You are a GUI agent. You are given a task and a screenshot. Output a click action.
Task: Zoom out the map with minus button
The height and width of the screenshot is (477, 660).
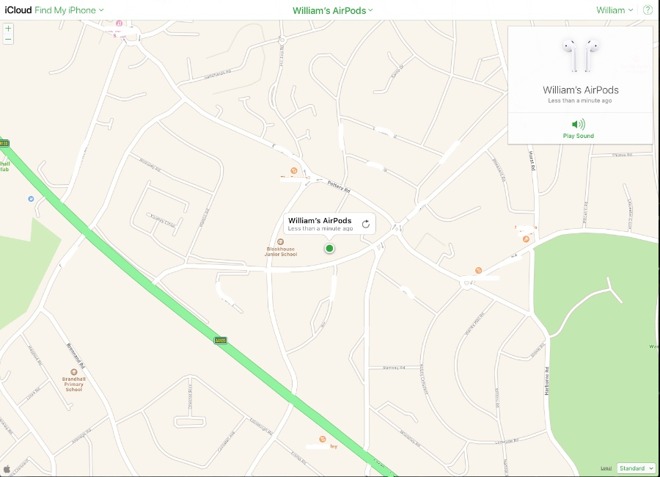click(x=8, y=40)
